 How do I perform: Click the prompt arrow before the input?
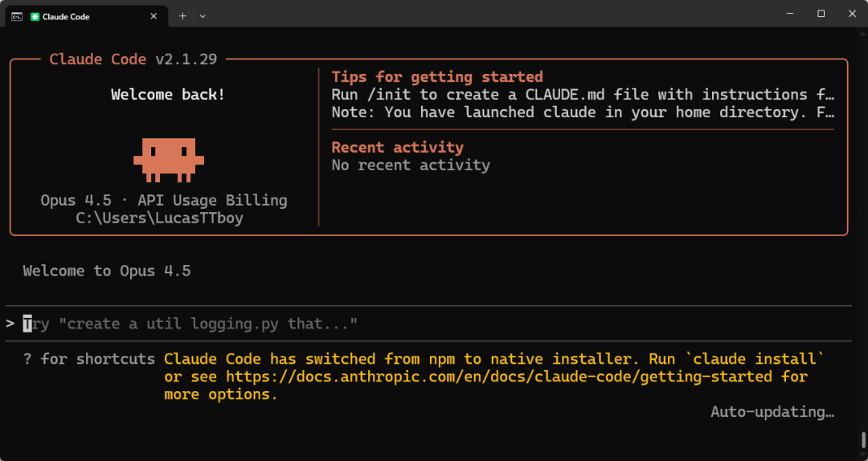(x=10, y=324)
